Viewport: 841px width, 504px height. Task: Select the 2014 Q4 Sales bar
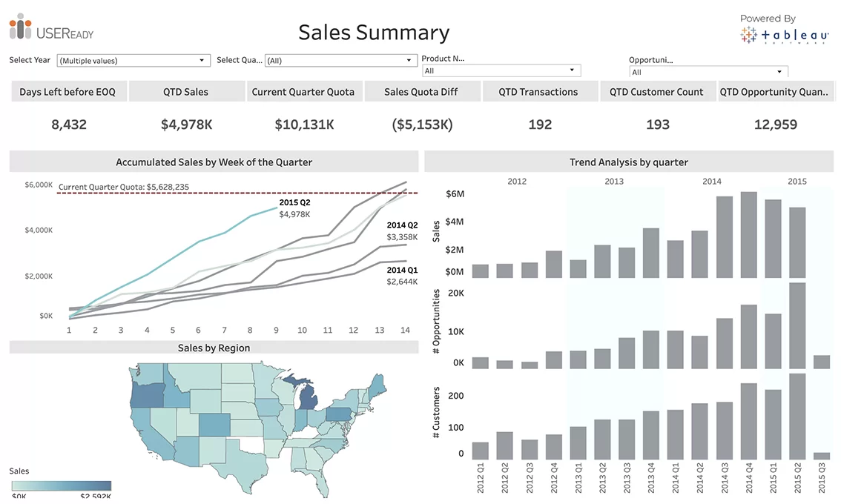pos(749,235)
